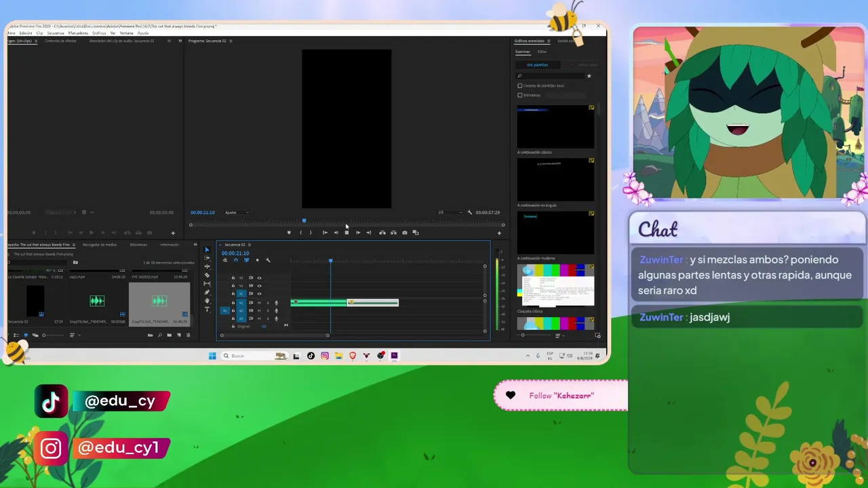
Task: Toggle lock on track V3
Action: pyautogui.click(x=233, y=278)
